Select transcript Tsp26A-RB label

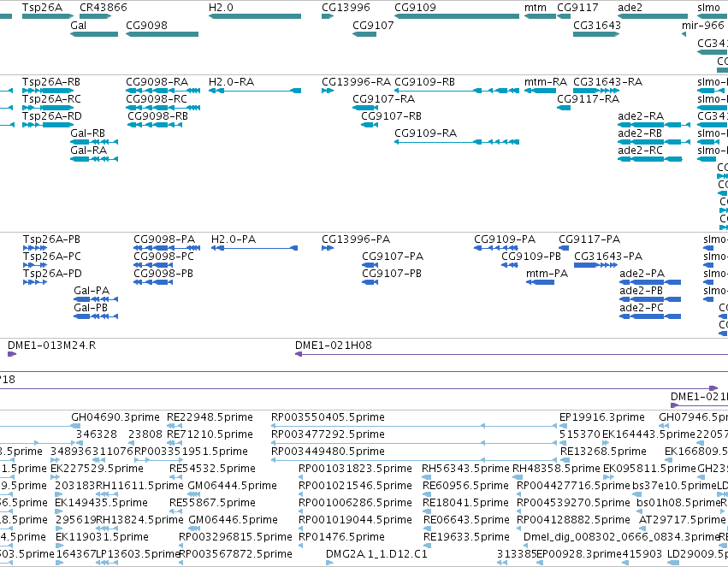[x=51, y=81]
